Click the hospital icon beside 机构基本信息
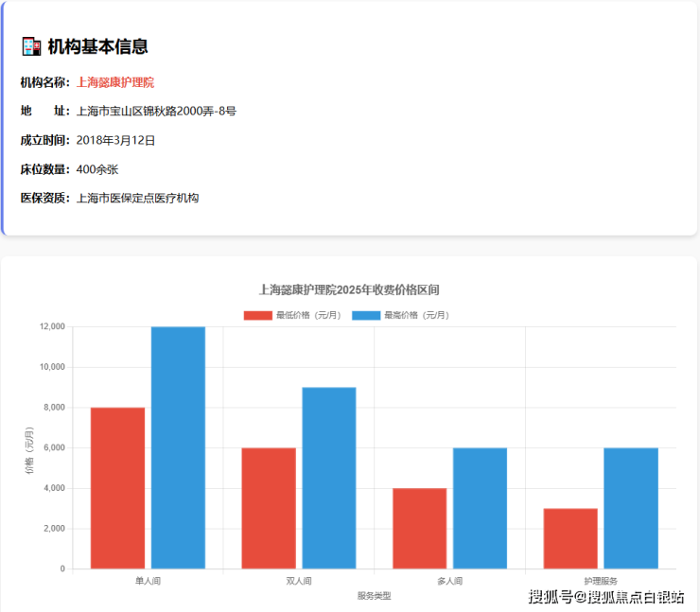This screenshot has width=700, height=612. [x=31, y=46]
